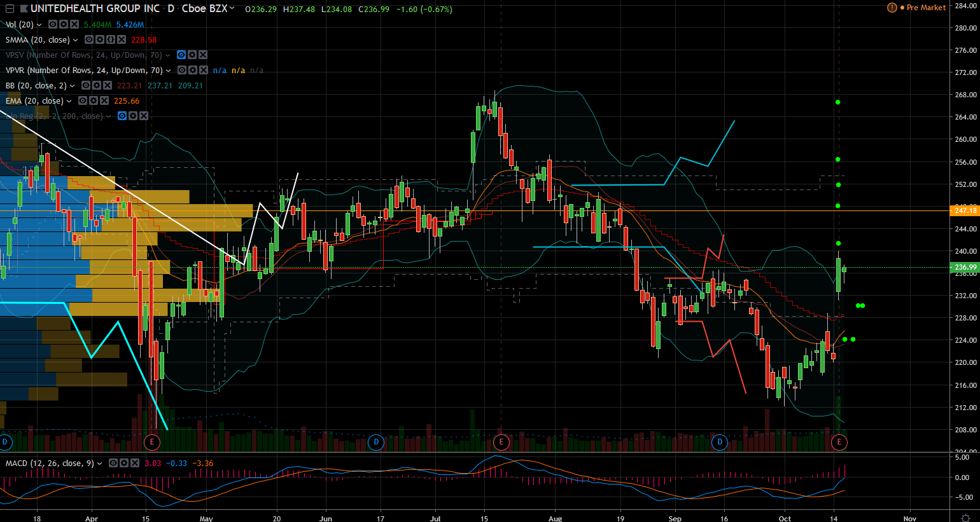The width and height of the screenshot is (980, 522).
Task: Open the earnings marker near Apr 15
Action: tap(151, 442)
